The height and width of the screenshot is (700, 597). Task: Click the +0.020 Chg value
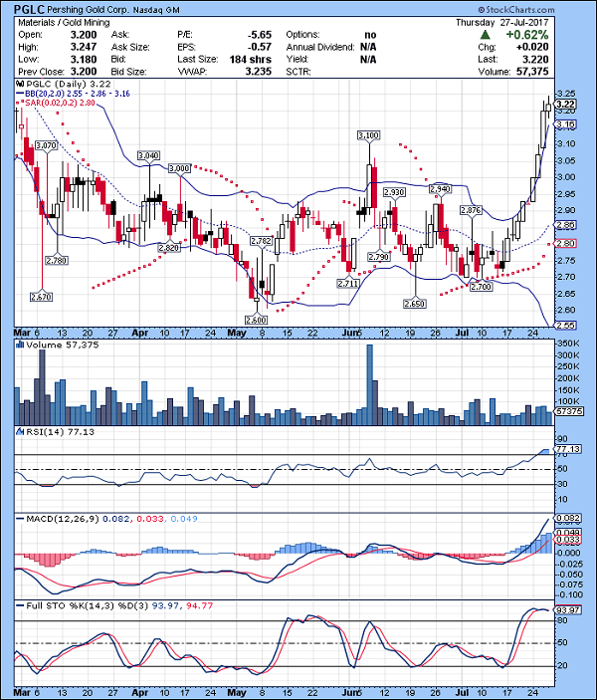click(532, 47)
